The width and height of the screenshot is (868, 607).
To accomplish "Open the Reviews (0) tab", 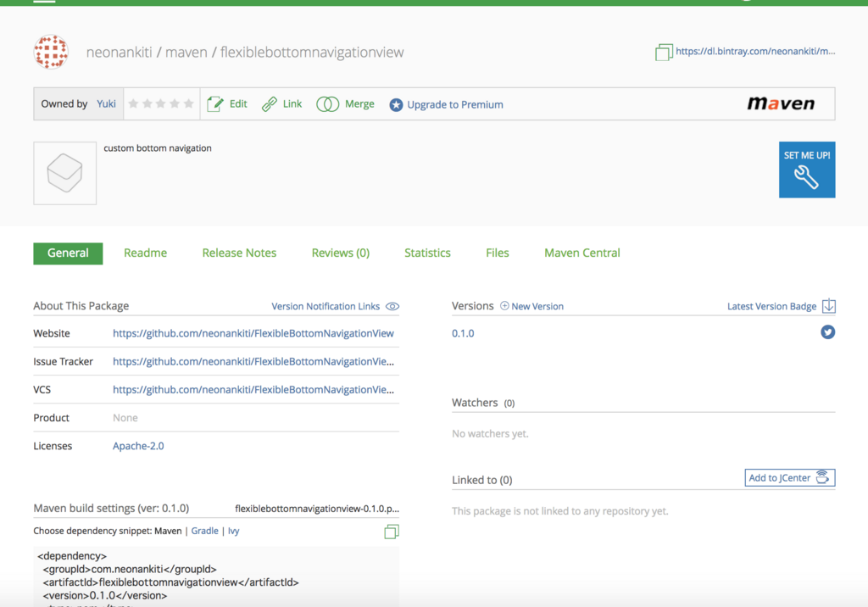I will click(x=341, y=253).
